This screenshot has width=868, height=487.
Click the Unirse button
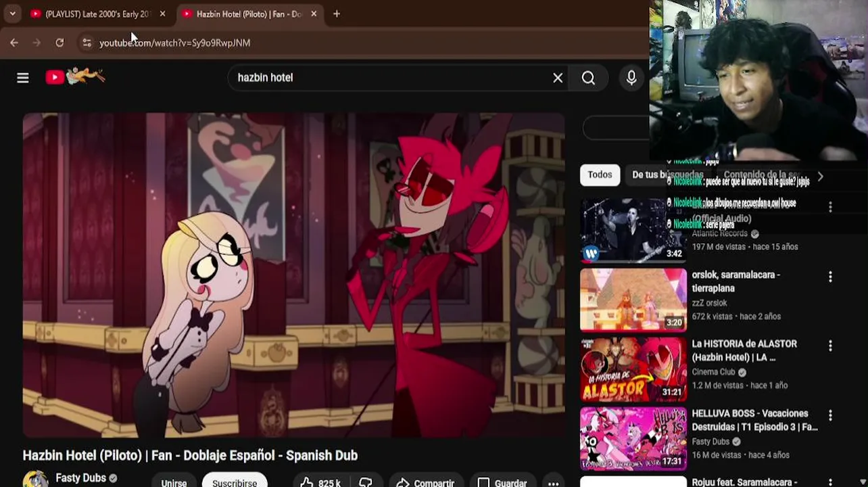pos(174,482)
